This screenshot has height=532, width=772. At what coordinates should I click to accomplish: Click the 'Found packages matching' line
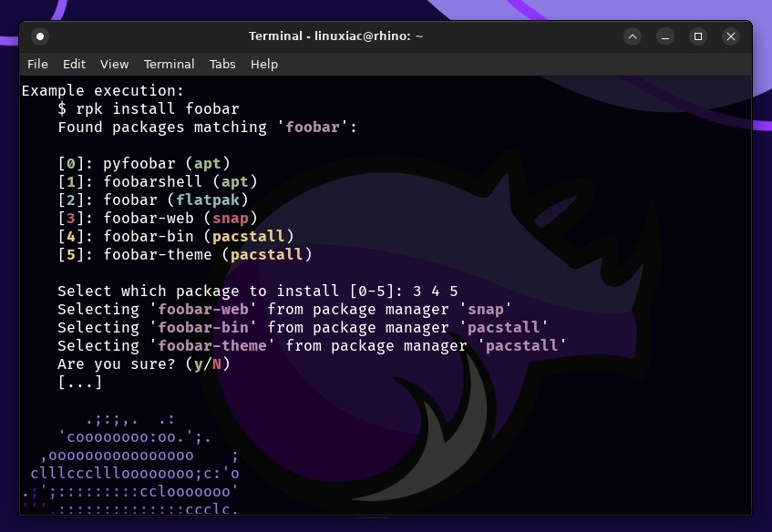click(x=207, y=127)
